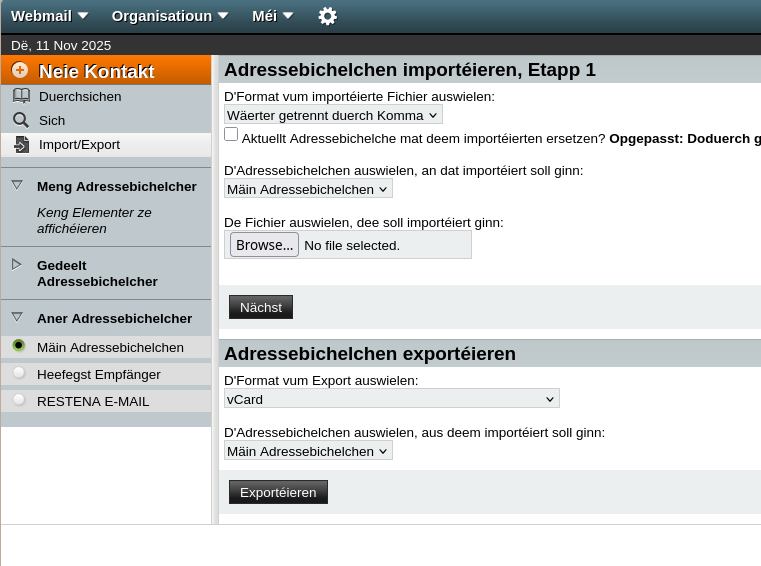Click the Exportéieren button

click(x=278, y=492)
